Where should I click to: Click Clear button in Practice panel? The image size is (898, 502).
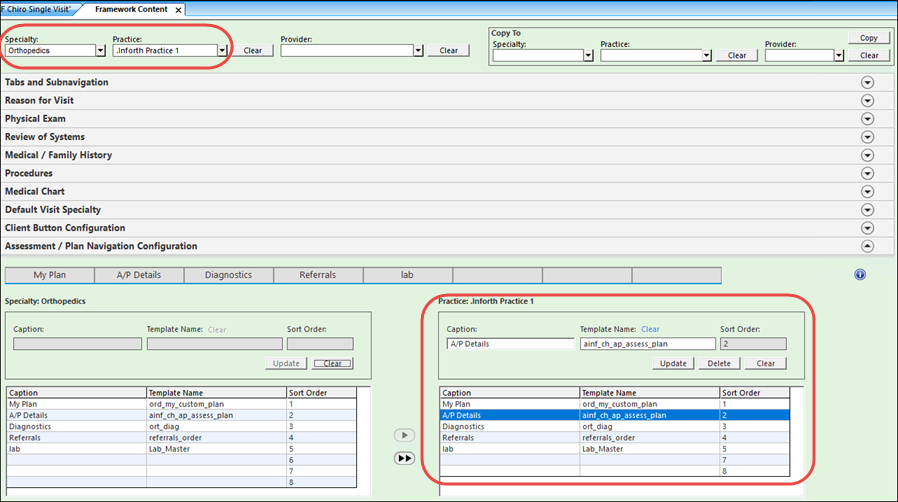766,363
